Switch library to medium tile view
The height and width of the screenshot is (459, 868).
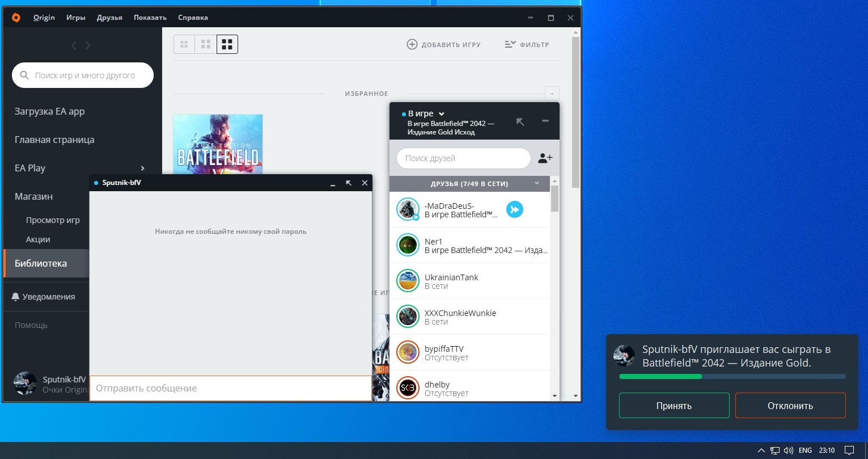tap(206, 44)
